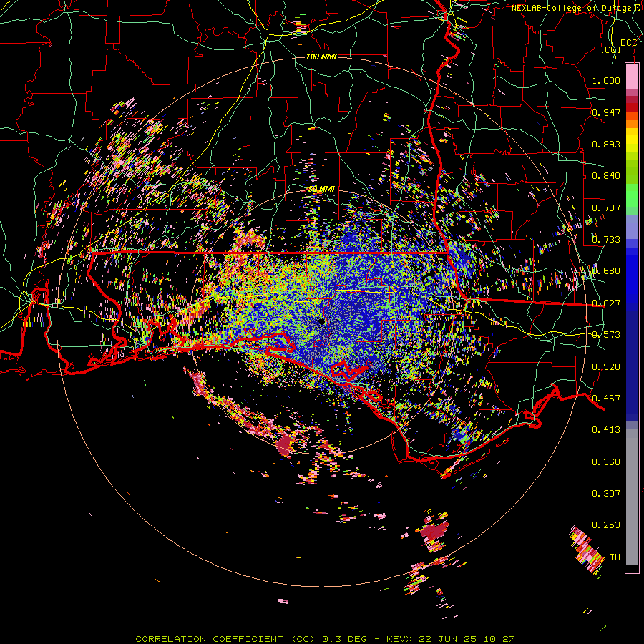Screen dimensions: 644x644
Task: Click the 1.000 legend value
Action: (606, 80)
